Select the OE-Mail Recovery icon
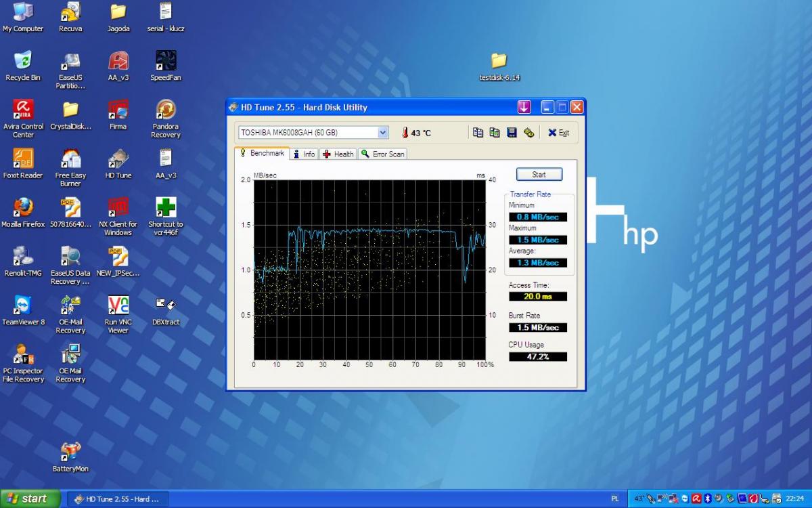The width and height of the screenshot is (812, 508). click(x=70, y=314)
